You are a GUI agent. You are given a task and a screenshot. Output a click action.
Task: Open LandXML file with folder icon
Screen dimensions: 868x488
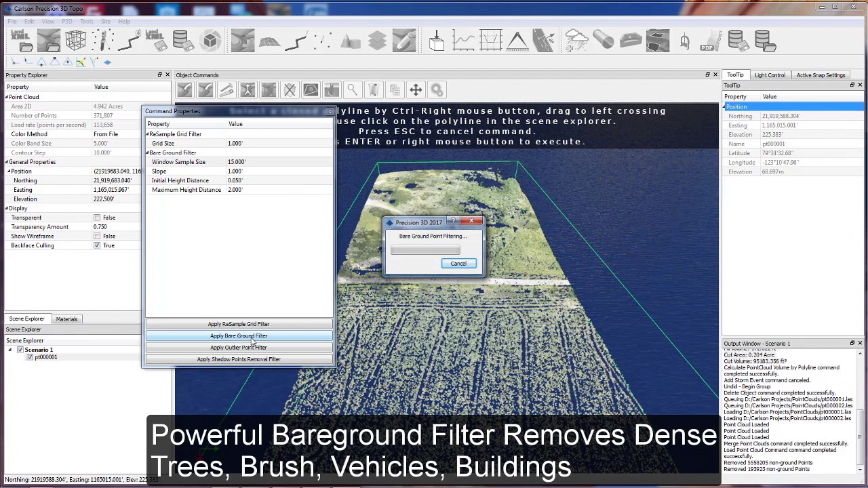tap(20, 41)
